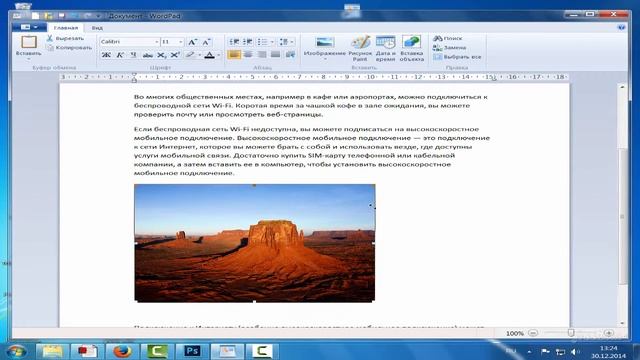Open the highlight color dropdown arrow

click(200, 55)
